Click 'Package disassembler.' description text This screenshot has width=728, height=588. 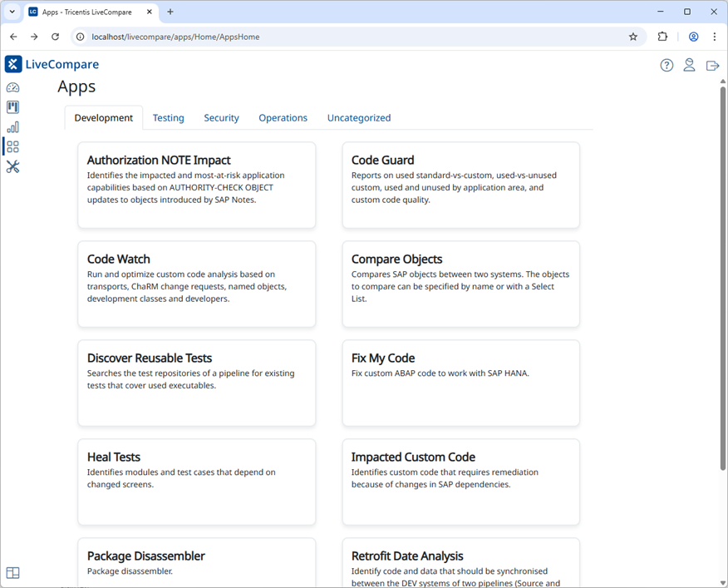pos(130,571)
